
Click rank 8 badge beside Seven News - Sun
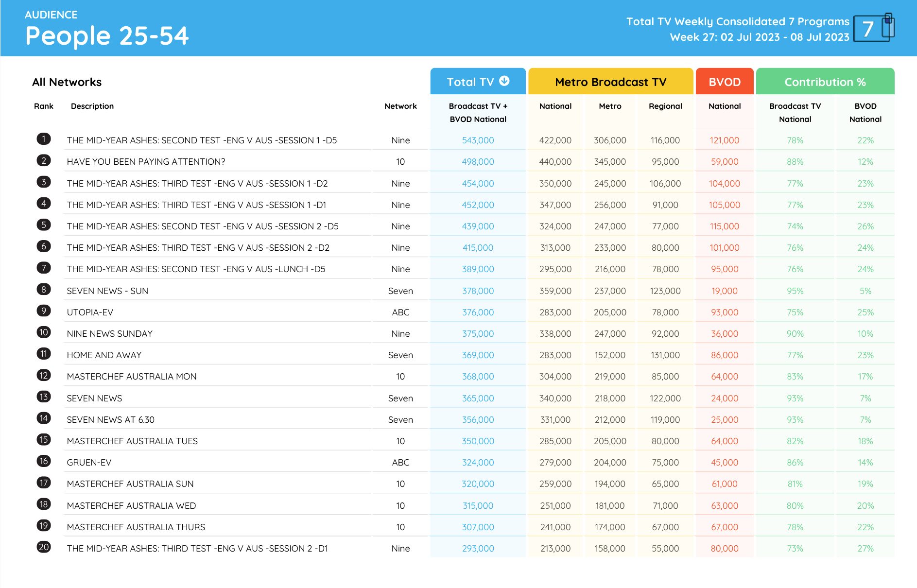coord(44,290)
